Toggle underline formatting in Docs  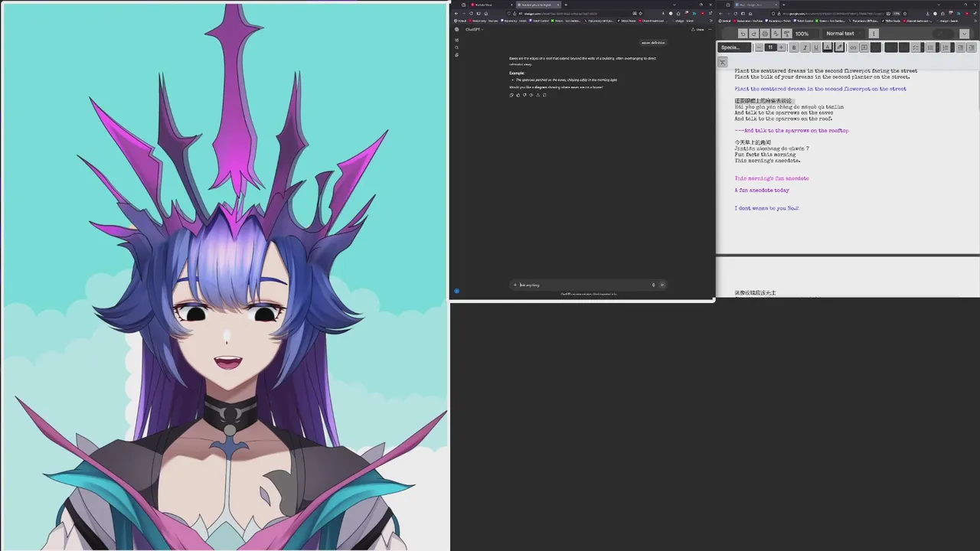click(816, 47)
